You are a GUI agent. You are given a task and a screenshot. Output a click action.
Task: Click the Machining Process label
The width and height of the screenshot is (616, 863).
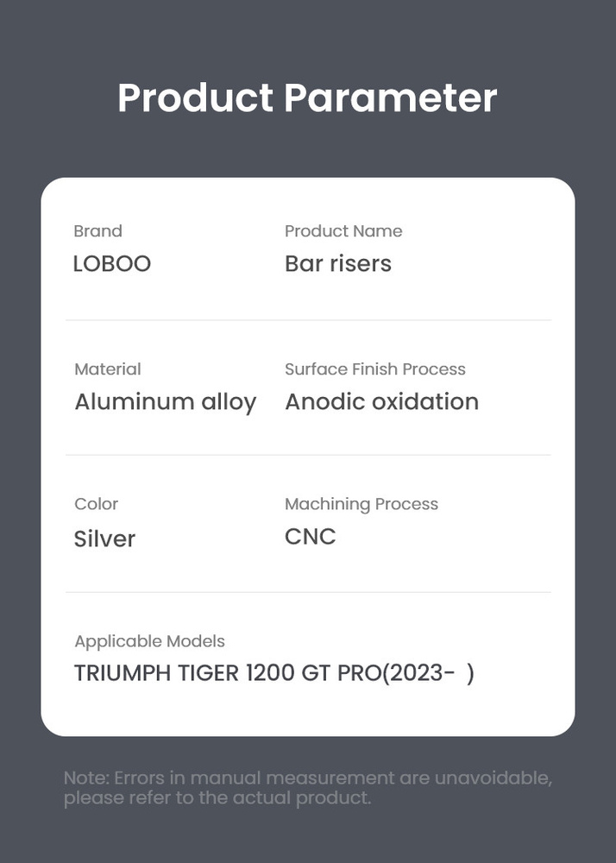(x=361, y=504)
